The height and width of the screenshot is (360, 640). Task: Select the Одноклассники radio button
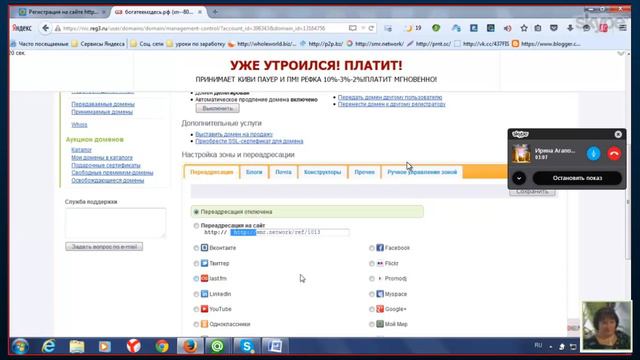[196, 324]
